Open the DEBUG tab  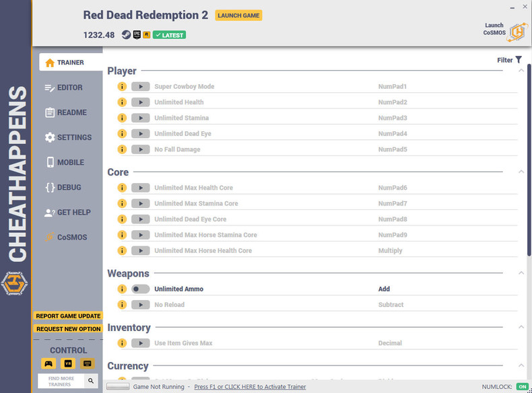coord(63,187)
